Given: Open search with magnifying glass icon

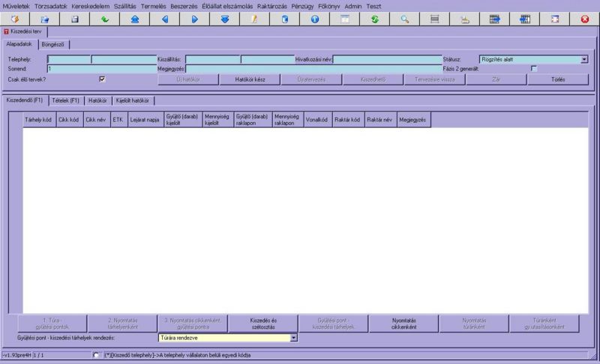Looking at the screenshot, I should pyautogui.click(x=405, y=19).
